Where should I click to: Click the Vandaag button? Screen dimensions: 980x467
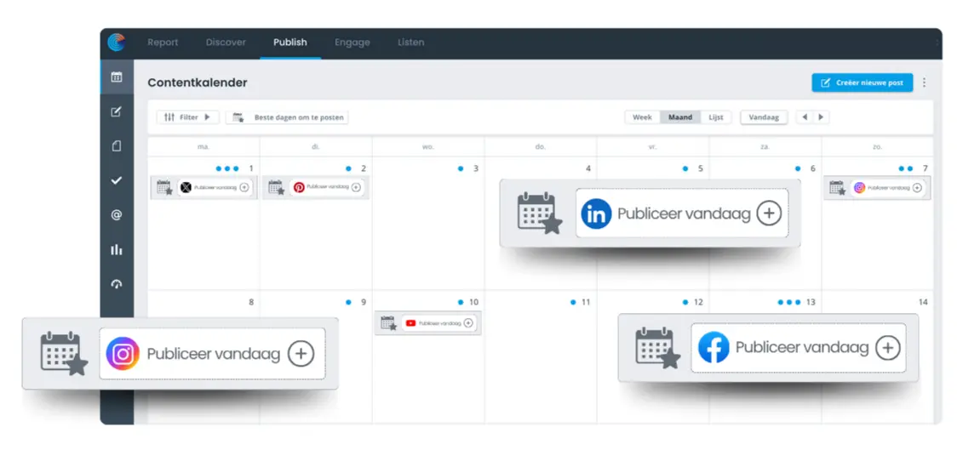(764, 117)
